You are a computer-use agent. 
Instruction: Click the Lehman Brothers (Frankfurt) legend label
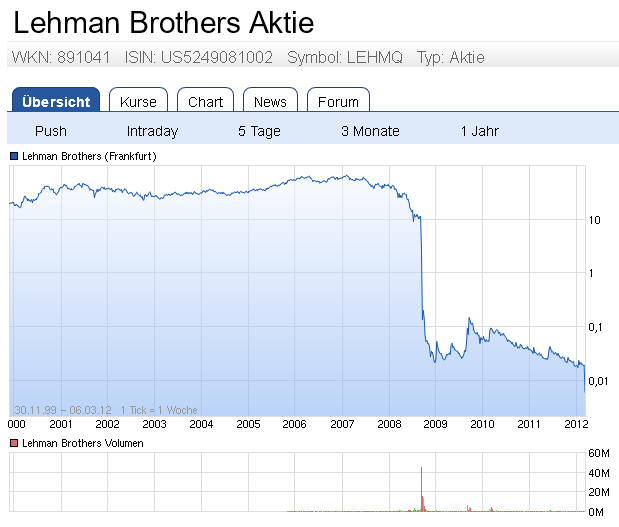pos(89,157)
